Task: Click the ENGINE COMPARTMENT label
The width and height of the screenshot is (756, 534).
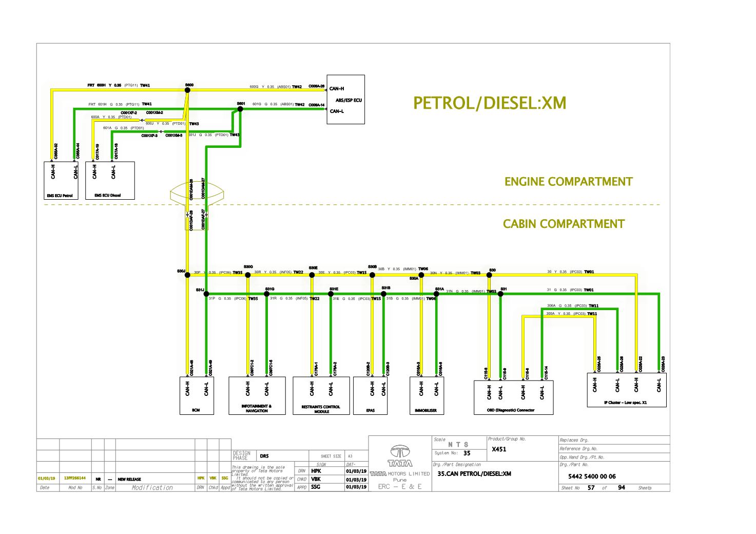Action: [569, 182]
